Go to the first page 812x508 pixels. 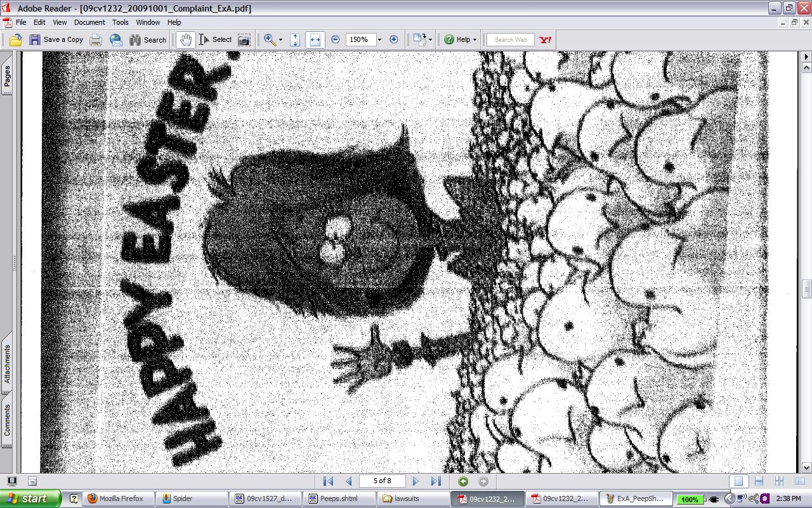[x=328, y=481]
